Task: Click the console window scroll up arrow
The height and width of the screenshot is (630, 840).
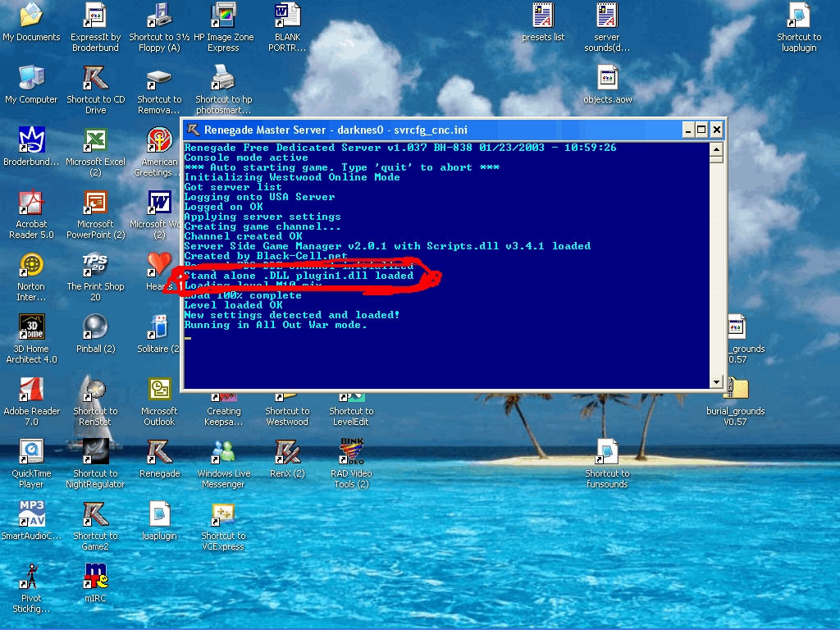Action: pyautogui.click(x=716, y=149)
